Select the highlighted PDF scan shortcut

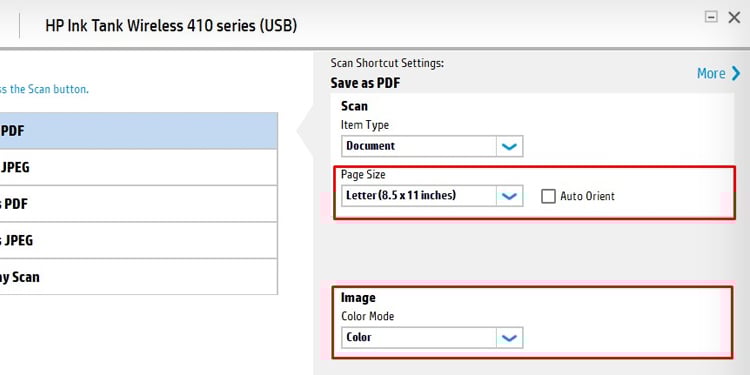tap(138, 131)
